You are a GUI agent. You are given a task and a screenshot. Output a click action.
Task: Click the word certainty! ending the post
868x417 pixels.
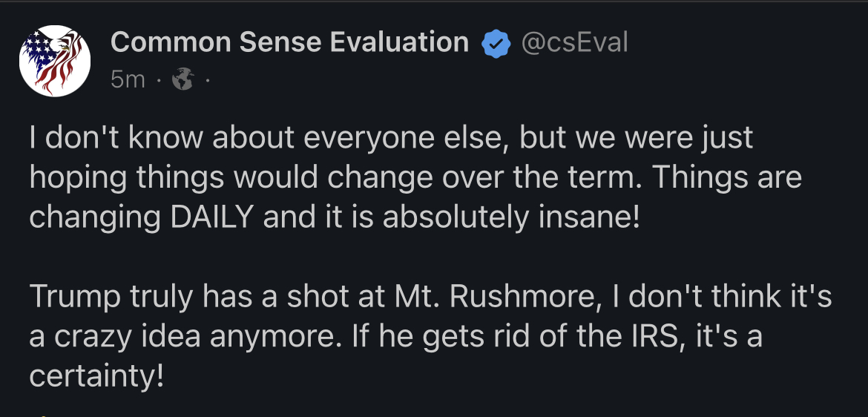96,377
